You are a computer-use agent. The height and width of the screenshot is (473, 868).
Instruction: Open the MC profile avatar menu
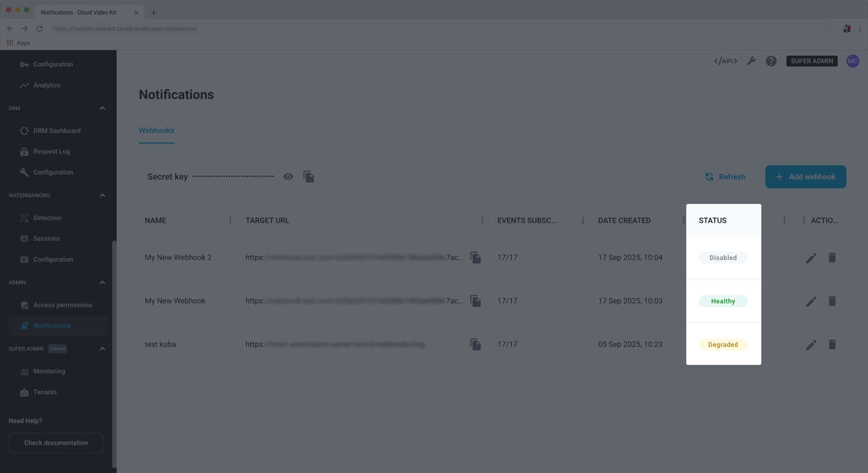[853, 61]
